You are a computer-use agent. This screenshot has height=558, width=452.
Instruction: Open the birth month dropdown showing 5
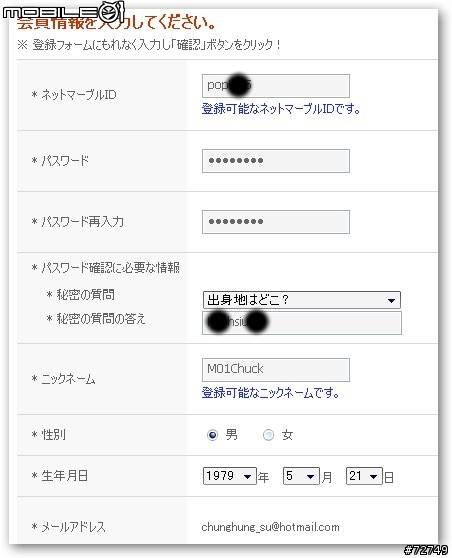click(x=301, y=476)
